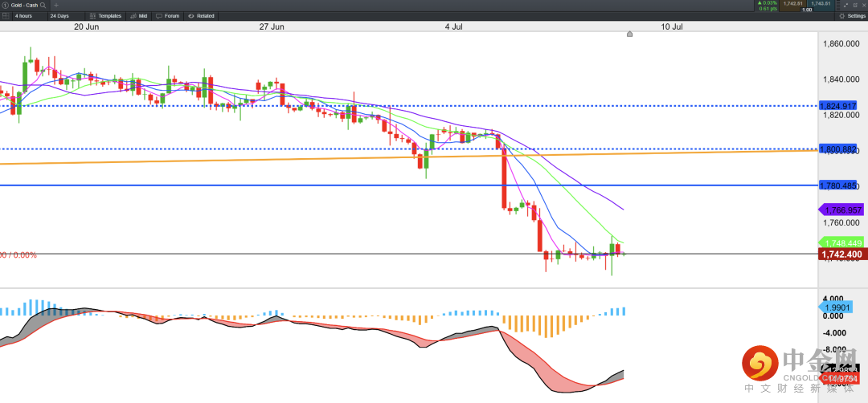Click the red 1,742.400 current price label
This screenshot has width=868, height=403.
(841, 254)
